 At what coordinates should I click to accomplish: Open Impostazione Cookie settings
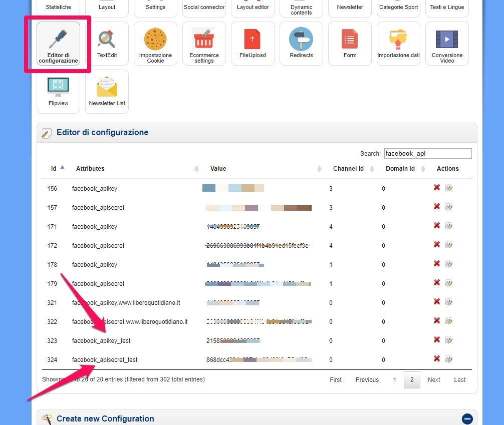pos(155,44)
